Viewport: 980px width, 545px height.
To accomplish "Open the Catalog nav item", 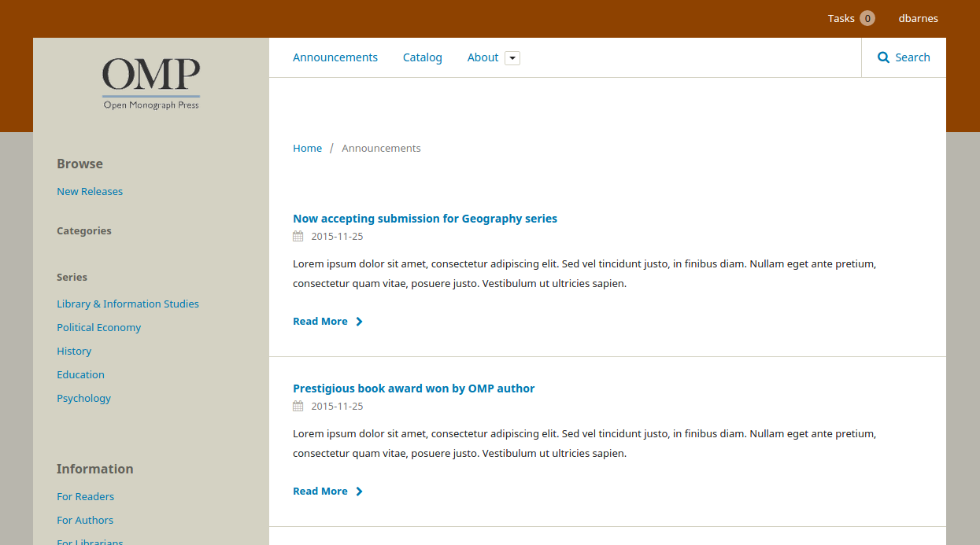I will [423, 57].
